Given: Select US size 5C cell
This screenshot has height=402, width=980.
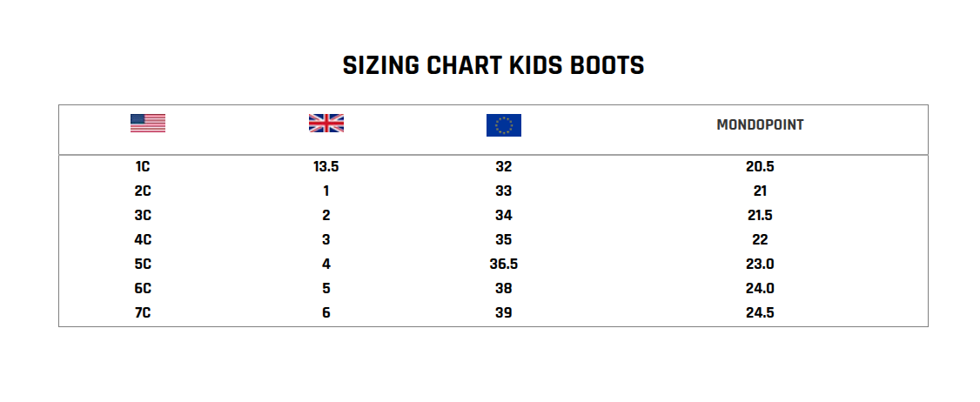Looking at the screenshot, I should click(x=144, y=264).
